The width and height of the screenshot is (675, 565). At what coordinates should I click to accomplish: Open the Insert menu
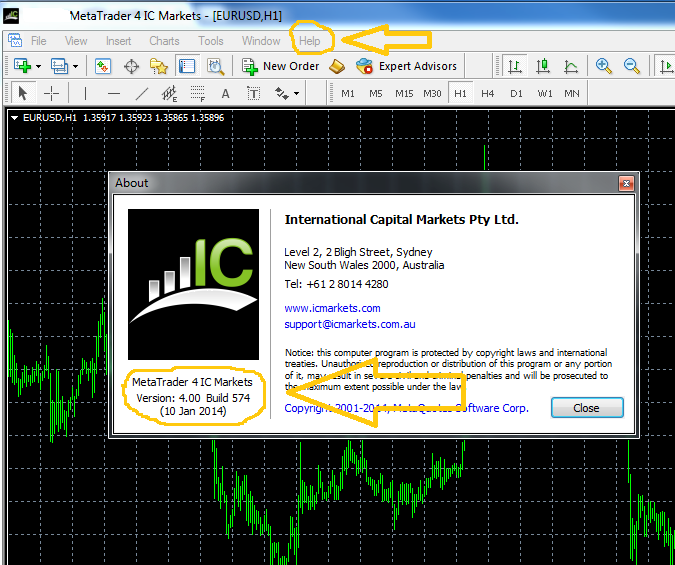[x=118, y=41]
